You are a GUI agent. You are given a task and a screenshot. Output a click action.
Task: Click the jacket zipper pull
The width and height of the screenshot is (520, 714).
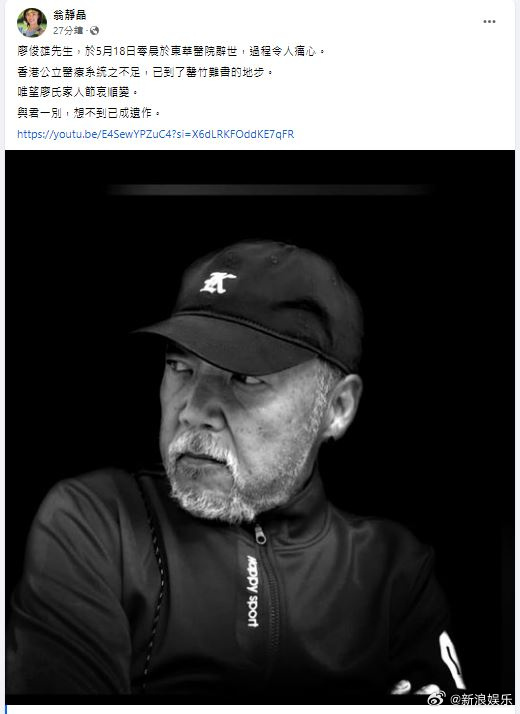260,535
